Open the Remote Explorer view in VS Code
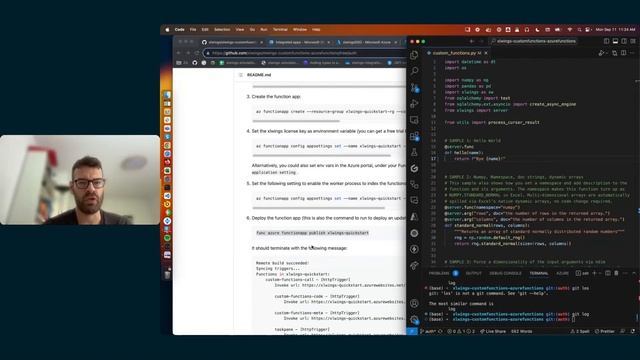The width and height of the screenshot is (640, 360). (x=414, y=120)
